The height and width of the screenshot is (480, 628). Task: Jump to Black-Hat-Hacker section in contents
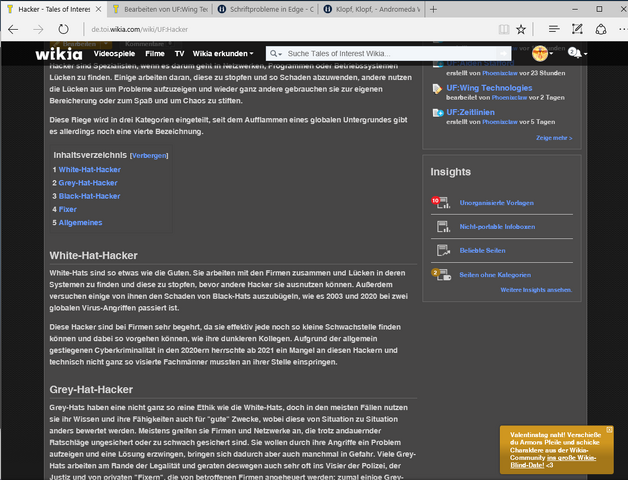click(x=89, y=196)
